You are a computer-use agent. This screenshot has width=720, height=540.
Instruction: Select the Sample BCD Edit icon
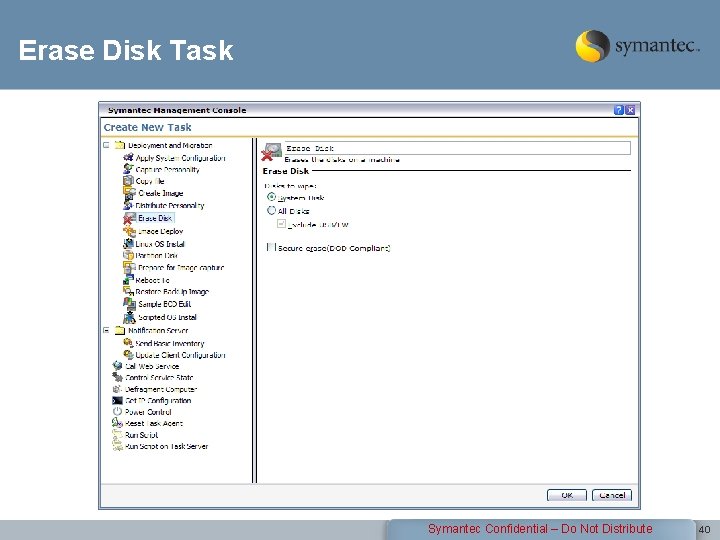(x=129, y=304)
